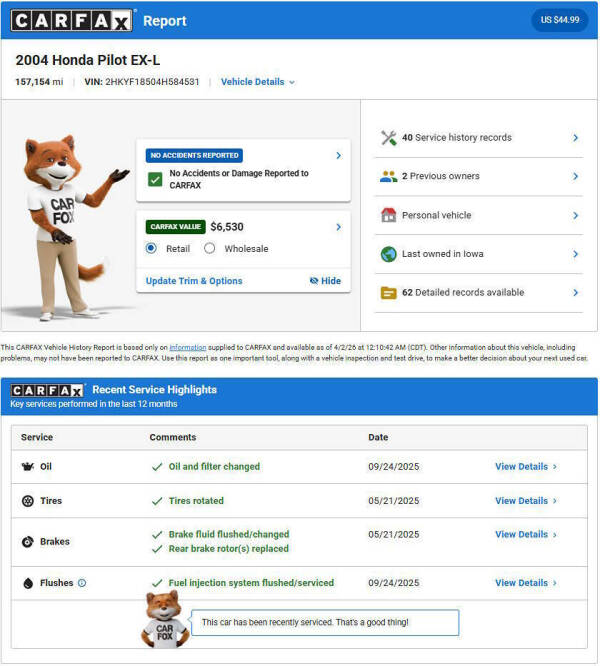Click the US $44.99 price button
600x666 pixels.
(560, 20)
